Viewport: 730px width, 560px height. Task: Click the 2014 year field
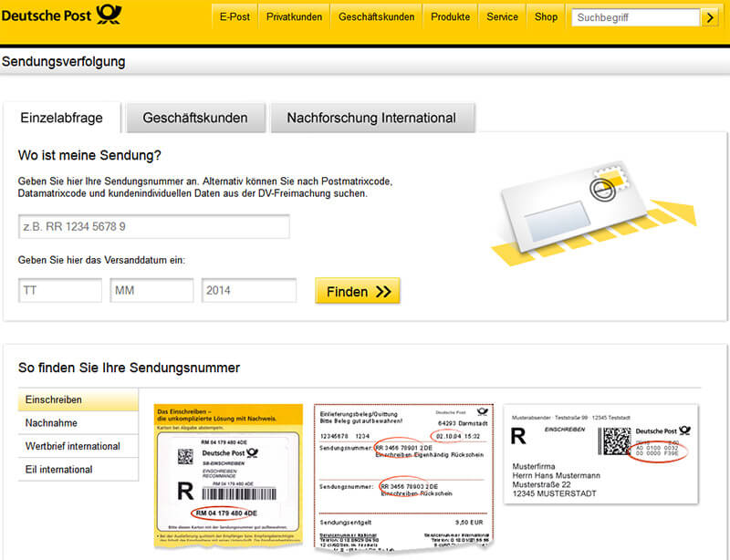(249, 290)
